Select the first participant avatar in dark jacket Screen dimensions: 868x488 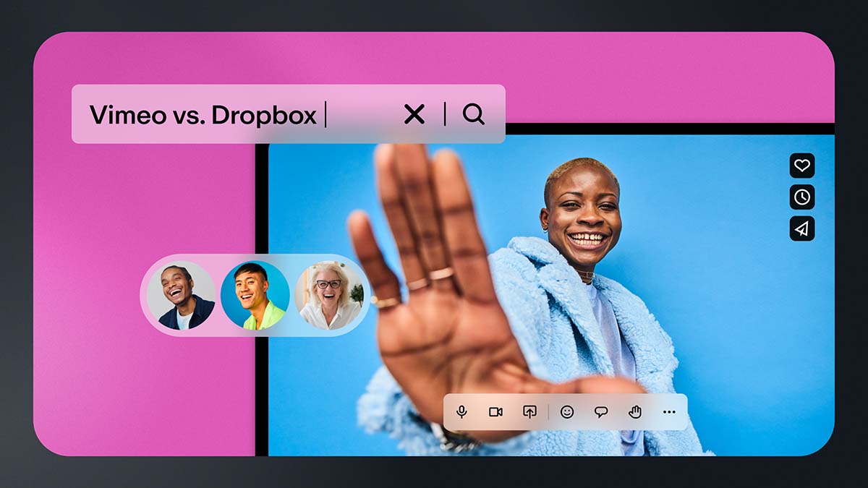point(181,296)
